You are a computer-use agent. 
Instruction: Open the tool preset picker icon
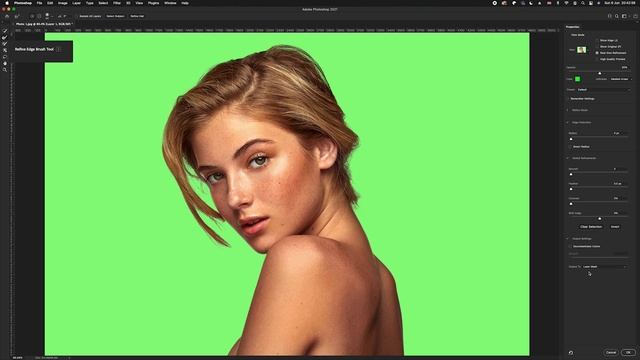[x=17, y=16]
